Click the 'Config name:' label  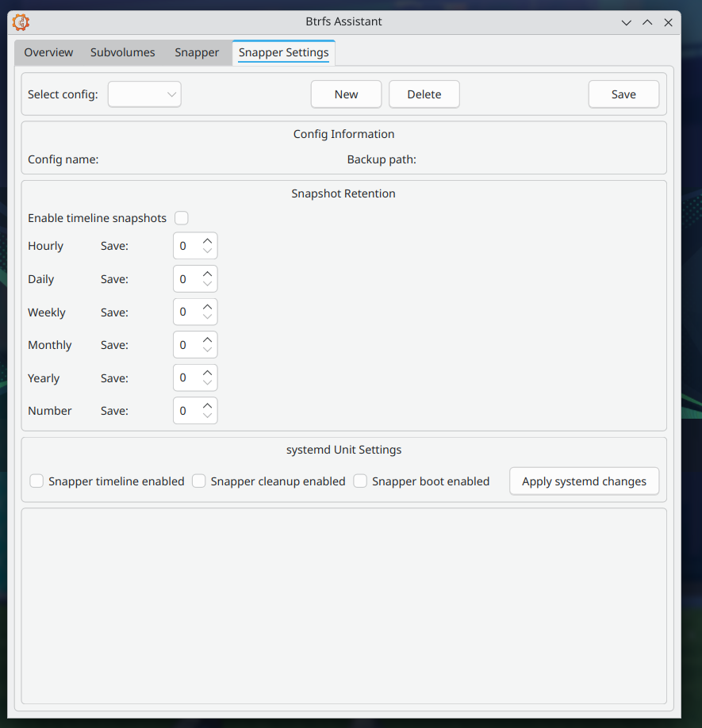coord(63,159)
